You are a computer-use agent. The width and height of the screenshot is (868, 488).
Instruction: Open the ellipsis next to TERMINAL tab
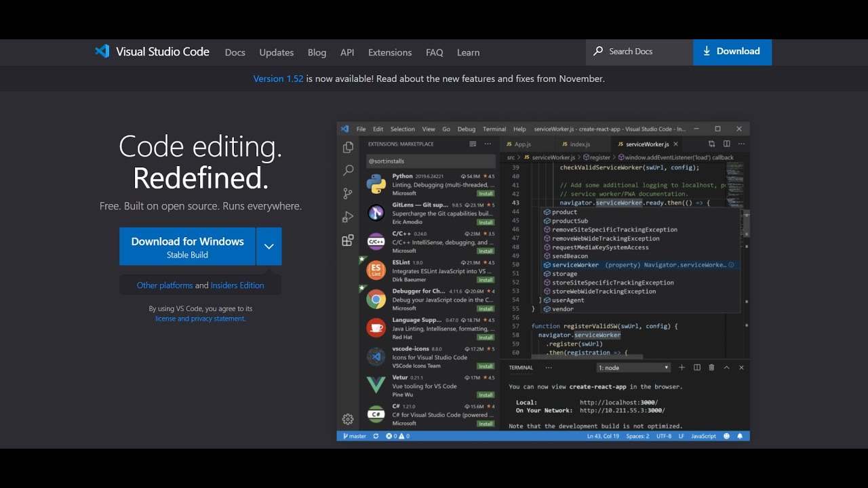coord(549,367)
